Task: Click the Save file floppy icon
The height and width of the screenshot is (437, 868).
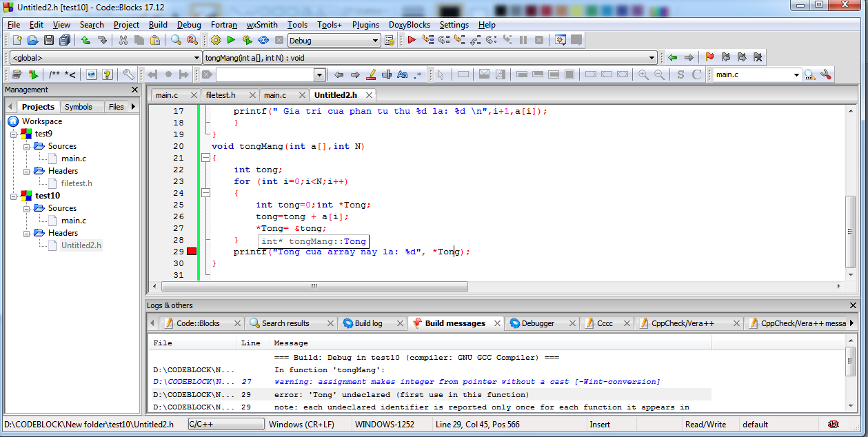Action: (49, 41)
